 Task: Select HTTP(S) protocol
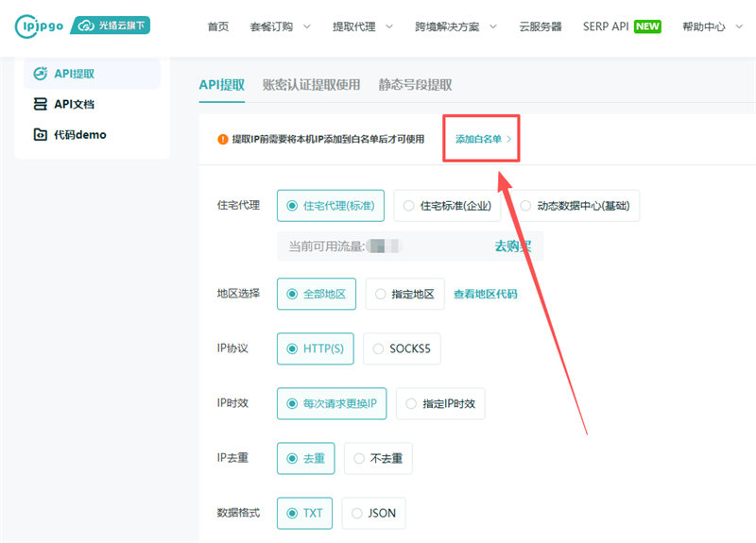coord(316,348)
